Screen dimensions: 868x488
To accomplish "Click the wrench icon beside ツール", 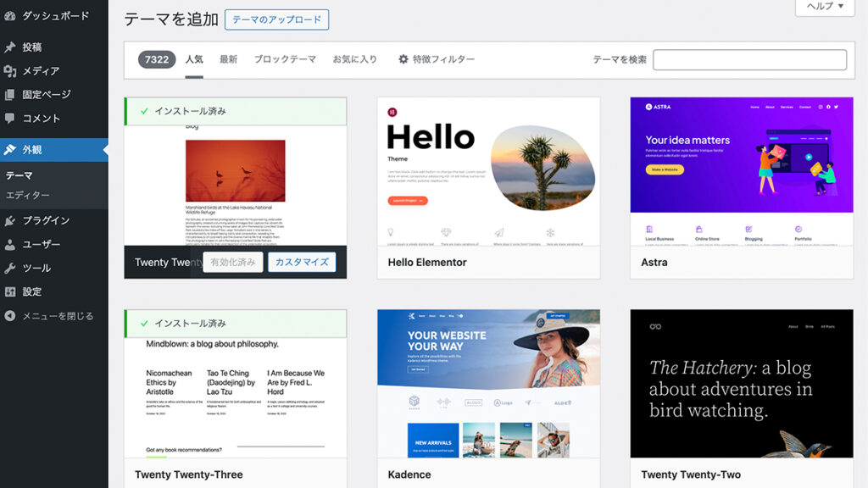I will (x=10, y=269).
